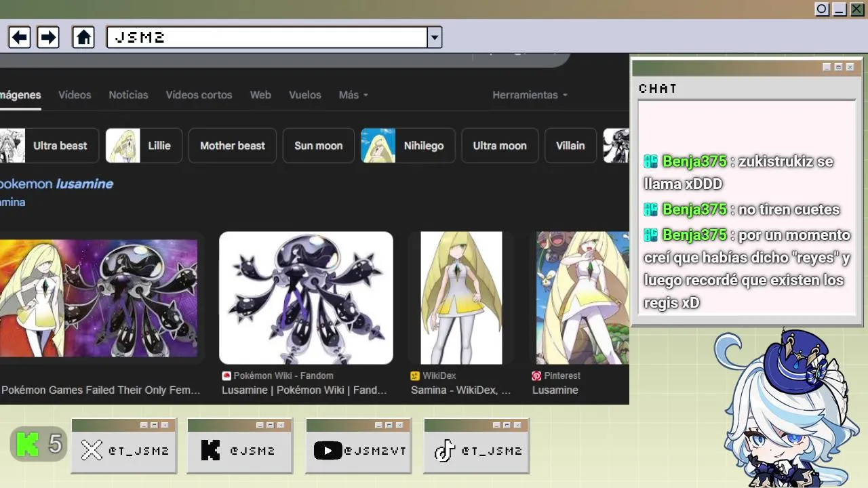868x488 pixels.
Task: Open the Lusamine with purple beast image
Action: [99, 298]
